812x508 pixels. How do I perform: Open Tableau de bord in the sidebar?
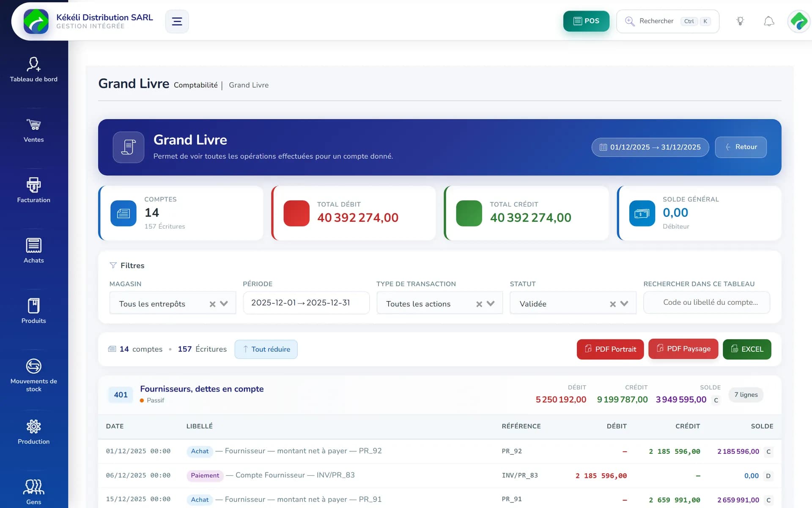33,70
